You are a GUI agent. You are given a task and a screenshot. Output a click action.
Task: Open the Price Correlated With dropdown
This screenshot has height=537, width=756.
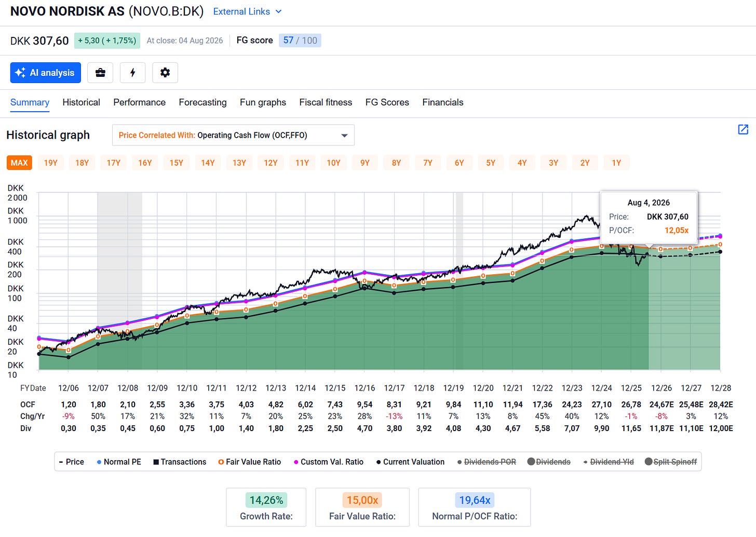pyautogui.click(x=233, y=135)
